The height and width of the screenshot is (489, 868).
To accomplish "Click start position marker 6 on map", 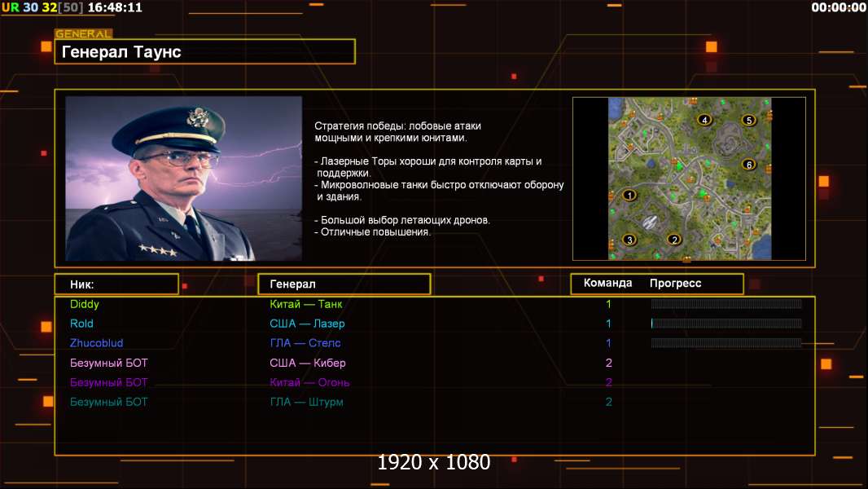I will [x=749, y=165].
